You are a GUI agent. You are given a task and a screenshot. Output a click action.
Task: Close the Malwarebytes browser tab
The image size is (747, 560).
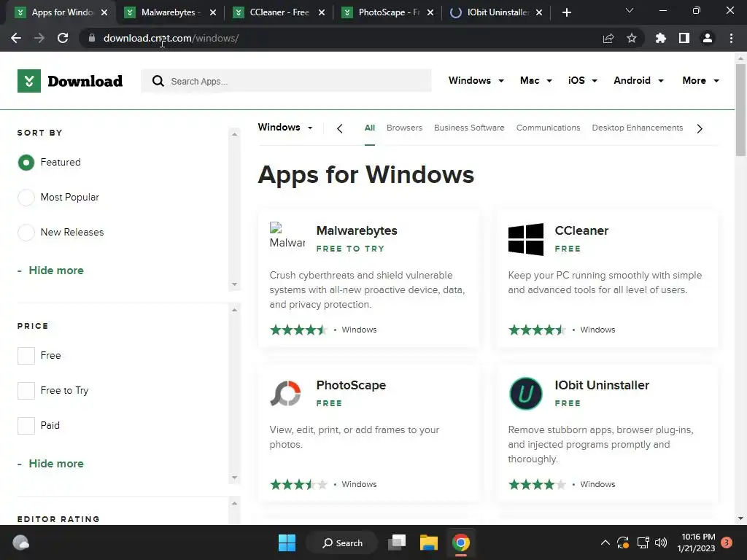tap(213, 12)
